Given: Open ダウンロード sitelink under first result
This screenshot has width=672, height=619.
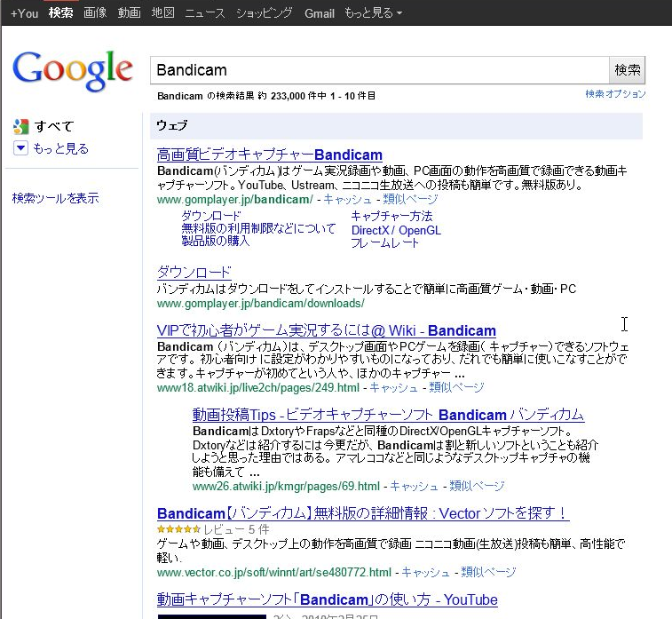Looking at the screenshot, I should pos(211,216).
